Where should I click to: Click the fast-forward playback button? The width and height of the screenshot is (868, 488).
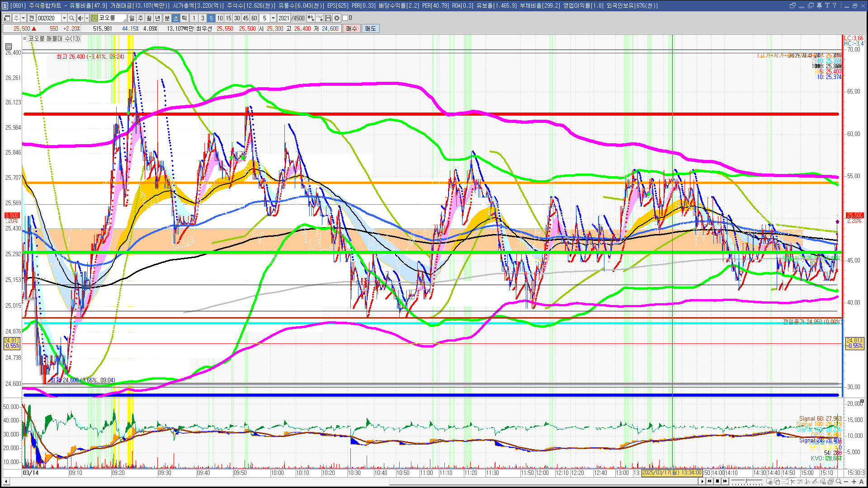(725, 481)
